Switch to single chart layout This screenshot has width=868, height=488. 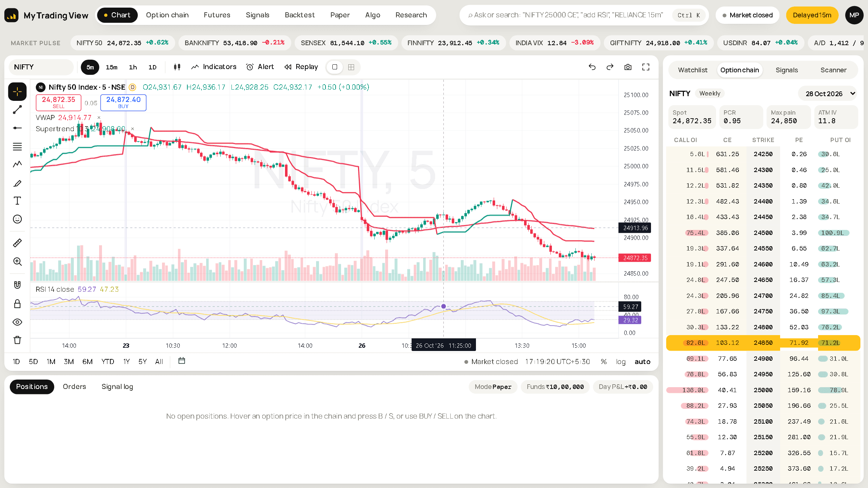335,67
